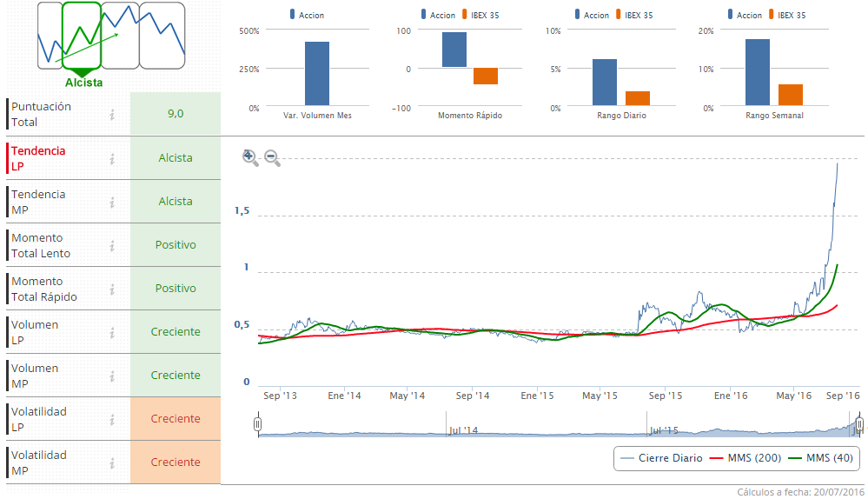This screenshot has height=499, width=868.
Task: Show info icon for Volatilidad MP
Action: (x=112, y=463)
